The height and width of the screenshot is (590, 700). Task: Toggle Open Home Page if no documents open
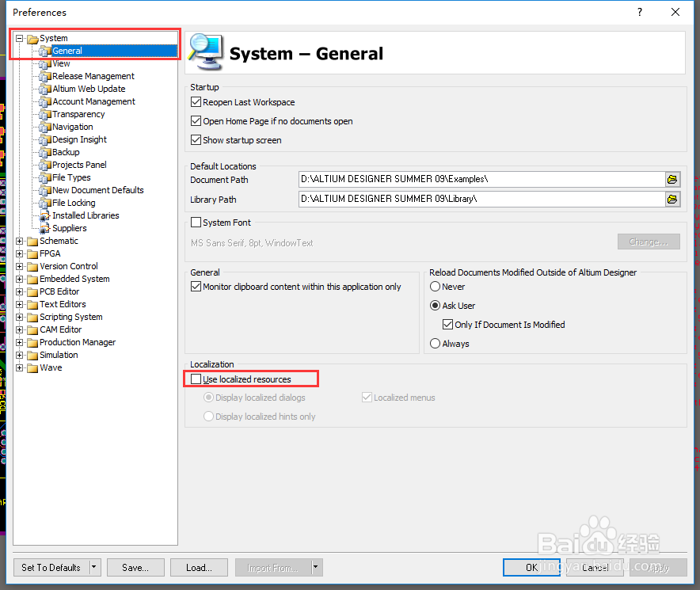pyautogui.click(x=196, y=121)
